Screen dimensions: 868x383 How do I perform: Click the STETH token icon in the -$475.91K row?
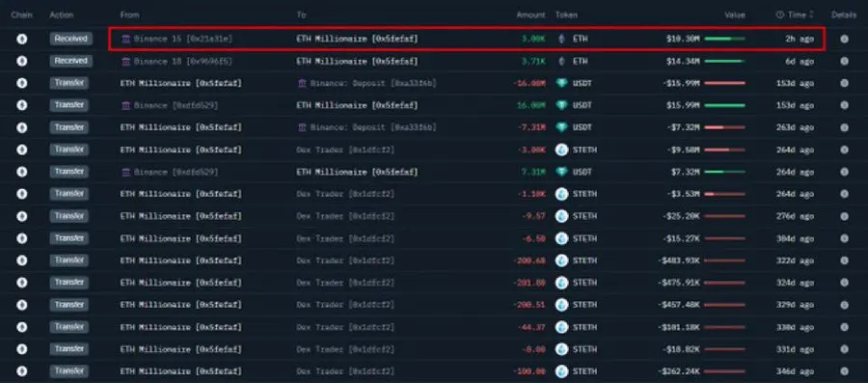coord(562,283)
